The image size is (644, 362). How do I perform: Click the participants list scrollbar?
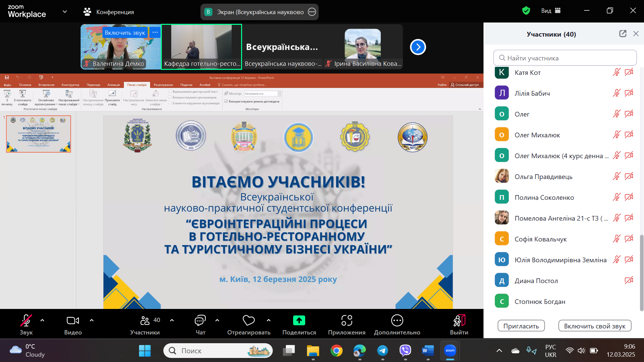pyautogui.click(x=641, y=273)
